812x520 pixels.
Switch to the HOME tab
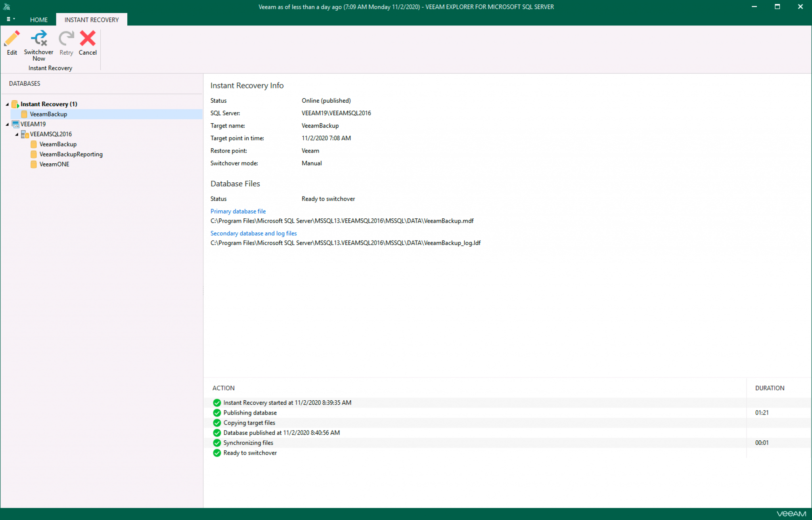(38, 19)
